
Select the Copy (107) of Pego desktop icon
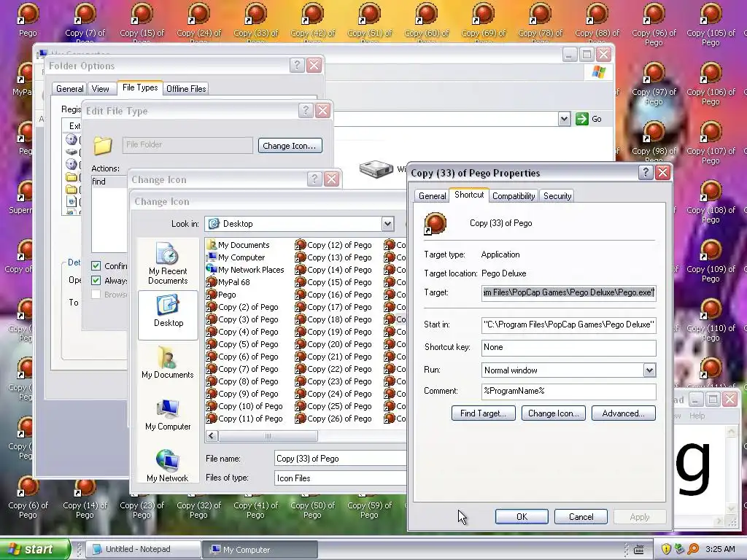(x=711, y=142)
